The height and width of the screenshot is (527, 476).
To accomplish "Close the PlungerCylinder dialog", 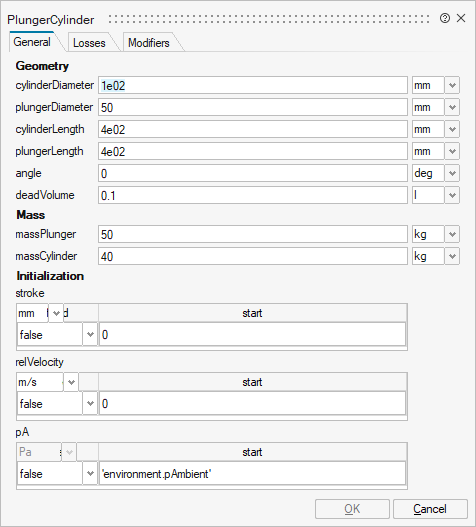I will pos(461,18).
